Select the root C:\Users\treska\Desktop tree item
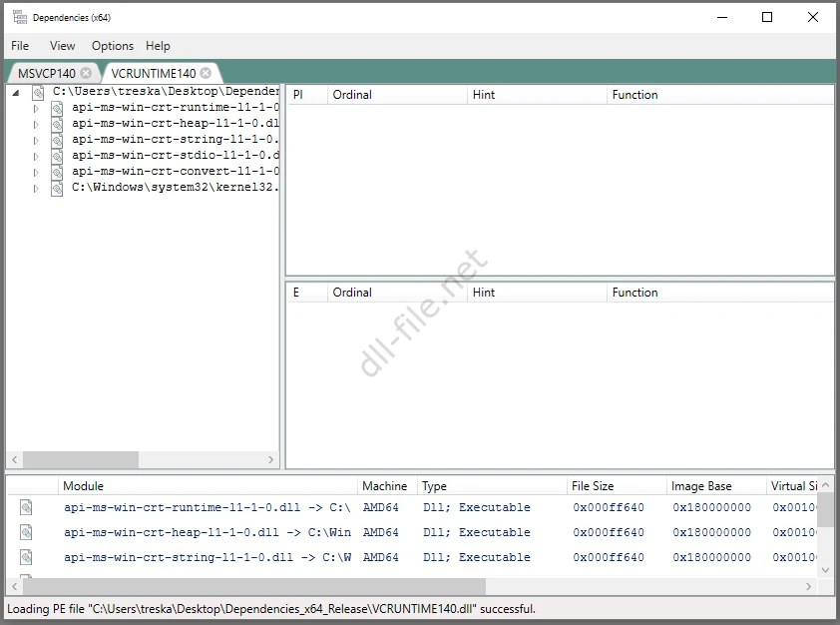 pyautogui.click(x=166, y=91)
